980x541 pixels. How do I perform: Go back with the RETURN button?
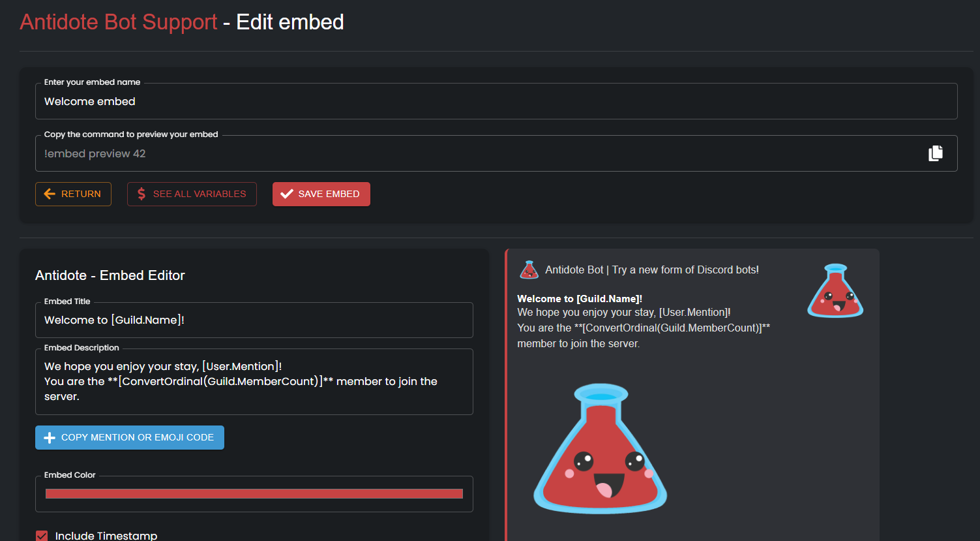click(x=73, y=194)
